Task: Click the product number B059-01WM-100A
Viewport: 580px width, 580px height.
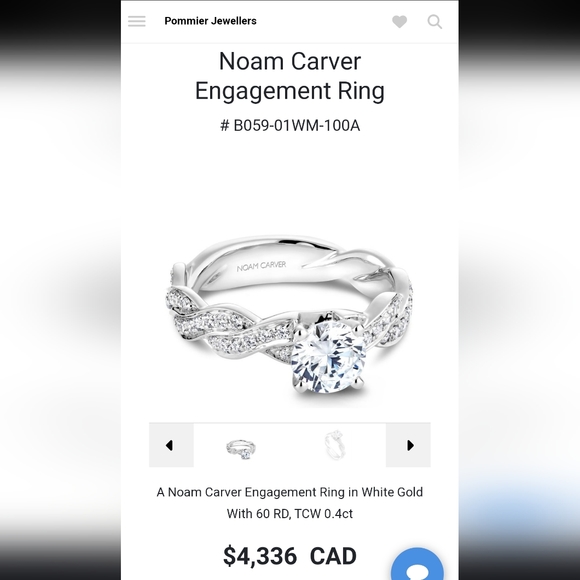Action: pyautogui.click(x=290, y=126)
